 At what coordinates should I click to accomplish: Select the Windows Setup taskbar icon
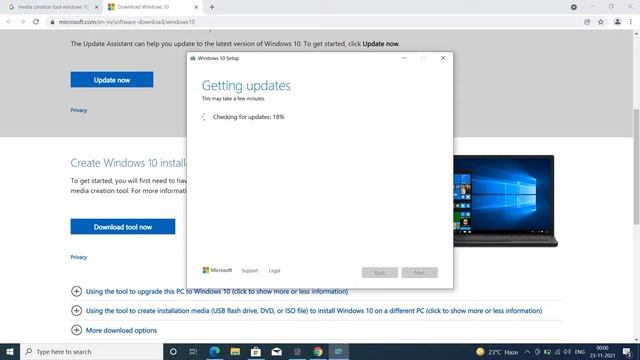pyautogui.click(x=338, y=351)
